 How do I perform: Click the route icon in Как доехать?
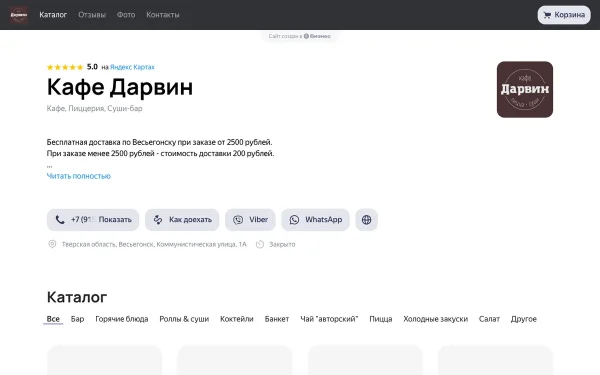pyautogui.click(x=158, y=220)
